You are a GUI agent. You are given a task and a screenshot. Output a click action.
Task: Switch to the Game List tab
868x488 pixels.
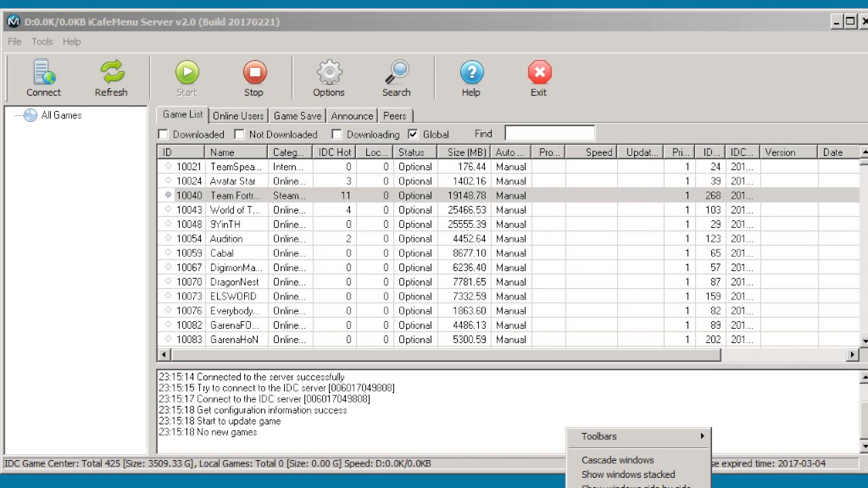(182, 115)
